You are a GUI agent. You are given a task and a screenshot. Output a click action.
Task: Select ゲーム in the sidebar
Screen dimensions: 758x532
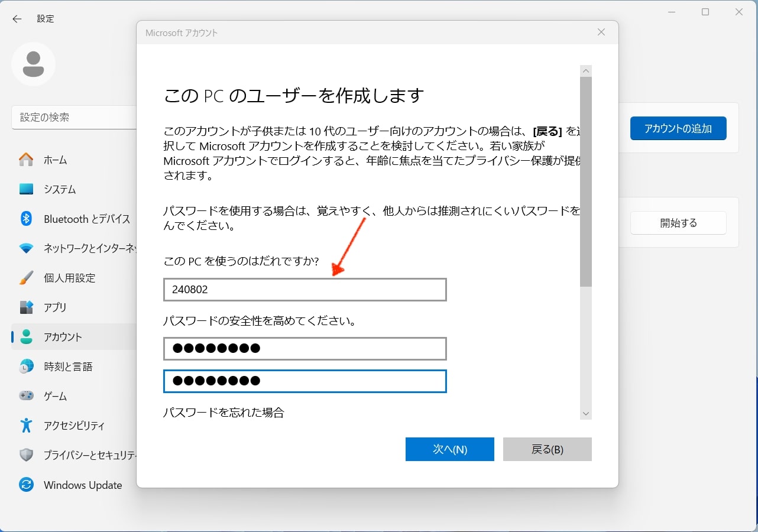coord(74,396)
